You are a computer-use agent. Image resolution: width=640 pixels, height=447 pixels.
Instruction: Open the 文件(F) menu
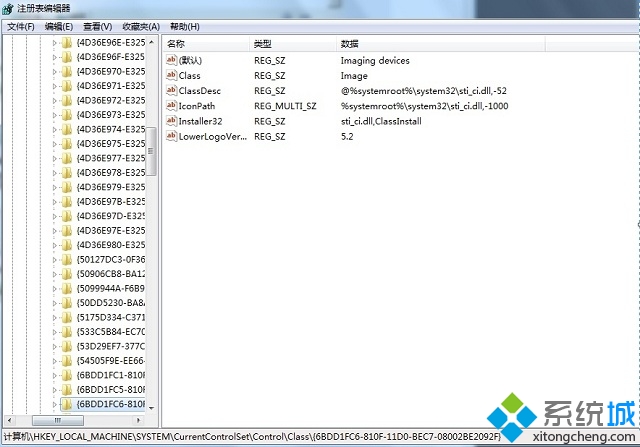(x=20, y=26)
